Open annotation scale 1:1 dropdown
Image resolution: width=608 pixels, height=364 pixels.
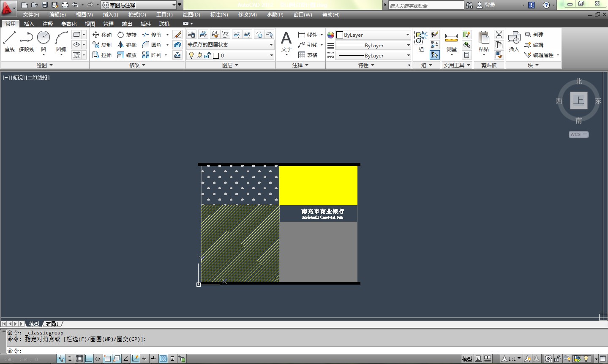tap(511, 359)
